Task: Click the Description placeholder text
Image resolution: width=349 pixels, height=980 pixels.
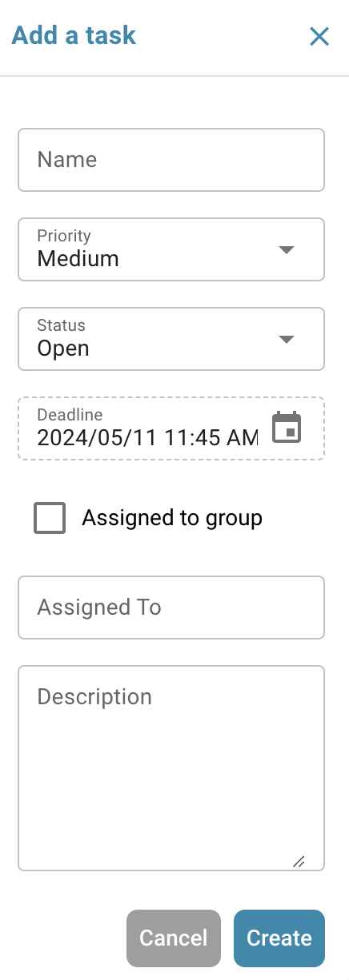Action: 94,697
